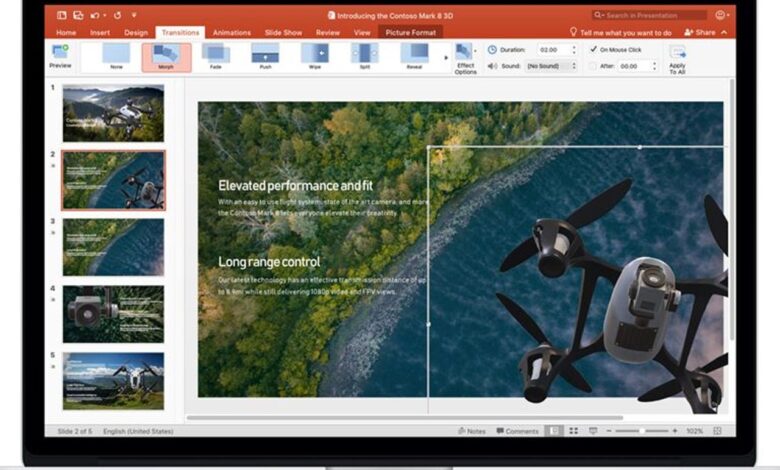
Task: Click the Sound speaker icon
Action: [492, 66]
